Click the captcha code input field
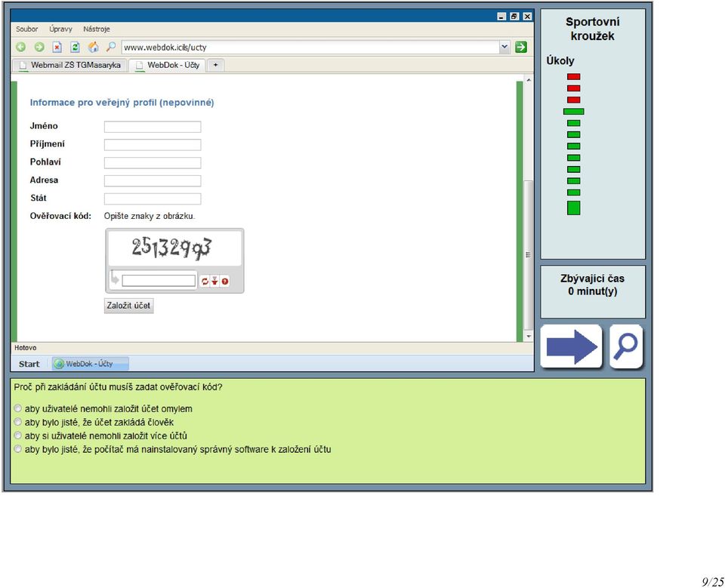Screen dimensions: 725x588 [159, 281]
